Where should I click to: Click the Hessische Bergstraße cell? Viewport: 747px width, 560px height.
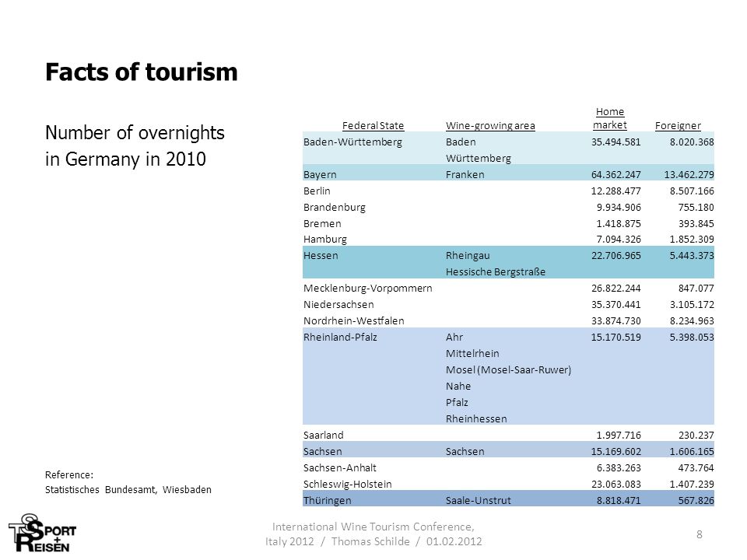click(496, 272)
